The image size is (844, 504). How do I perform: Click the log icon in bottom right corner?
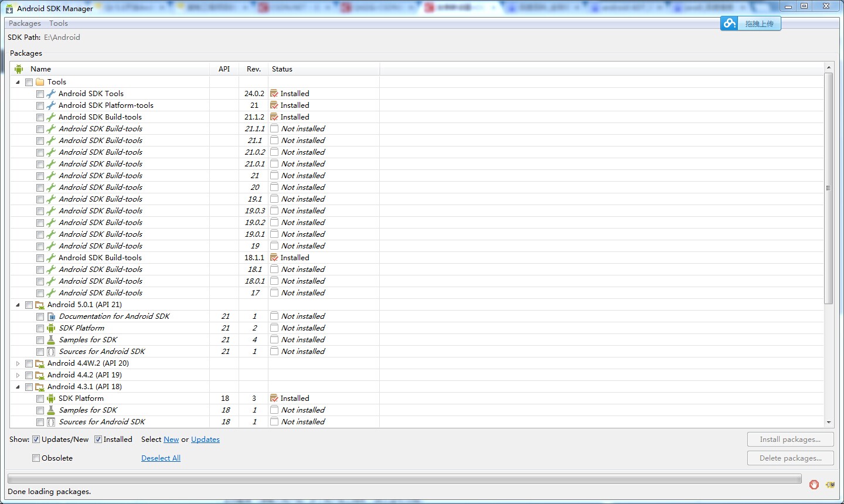(x=830, y=485)
